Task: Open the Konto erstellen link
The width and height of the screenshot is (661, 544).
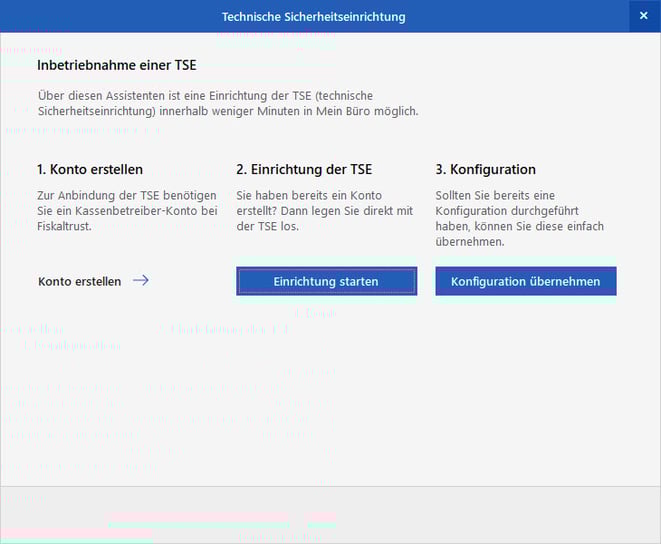Action: tap(80, 282)
